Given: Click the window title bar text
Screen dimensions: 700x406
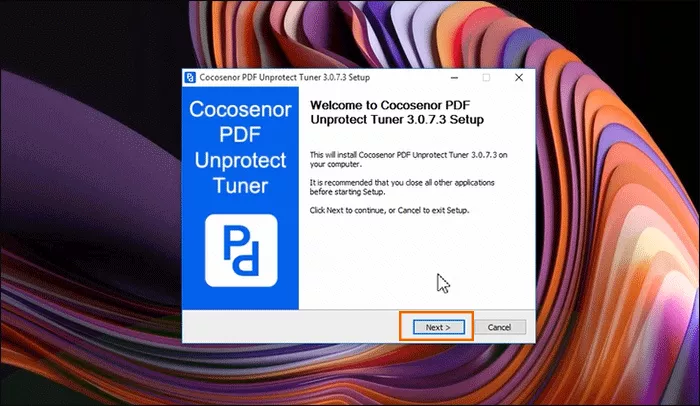Looking at the screenshot, I should (284, 77).
